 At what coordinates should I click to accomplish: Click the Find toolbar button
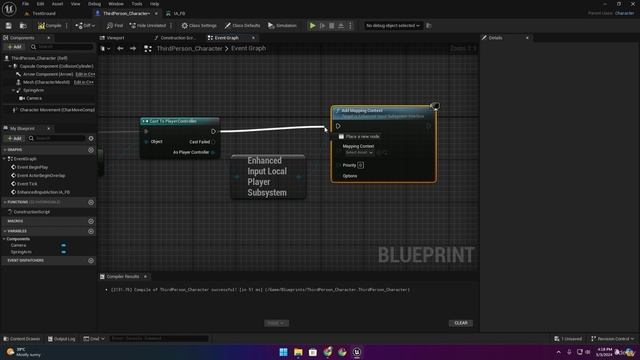point(115,26)
